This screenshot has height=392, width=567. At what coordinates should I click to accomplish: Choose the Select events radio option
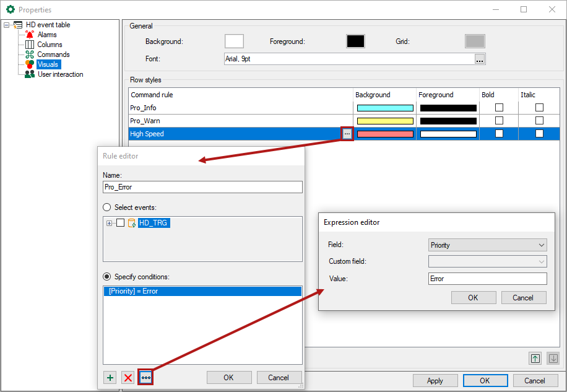tap(106, 207)
